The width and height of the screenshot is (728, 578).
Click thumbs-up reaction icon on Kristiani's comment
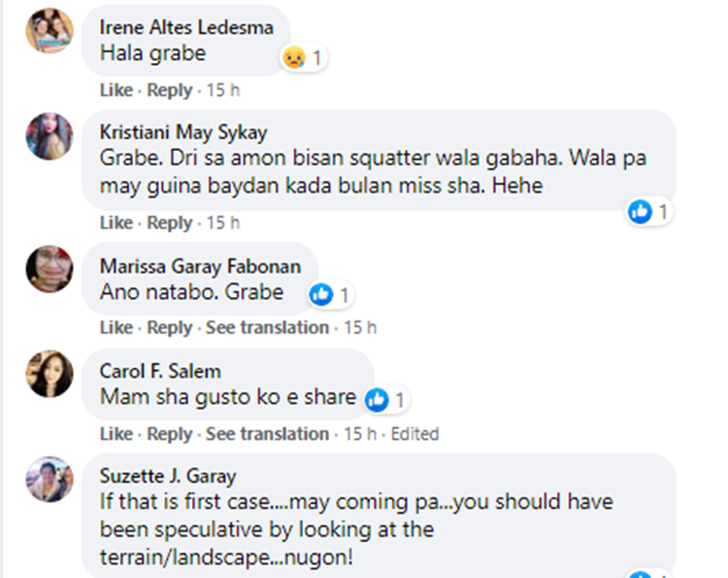(x=640, y=211)
